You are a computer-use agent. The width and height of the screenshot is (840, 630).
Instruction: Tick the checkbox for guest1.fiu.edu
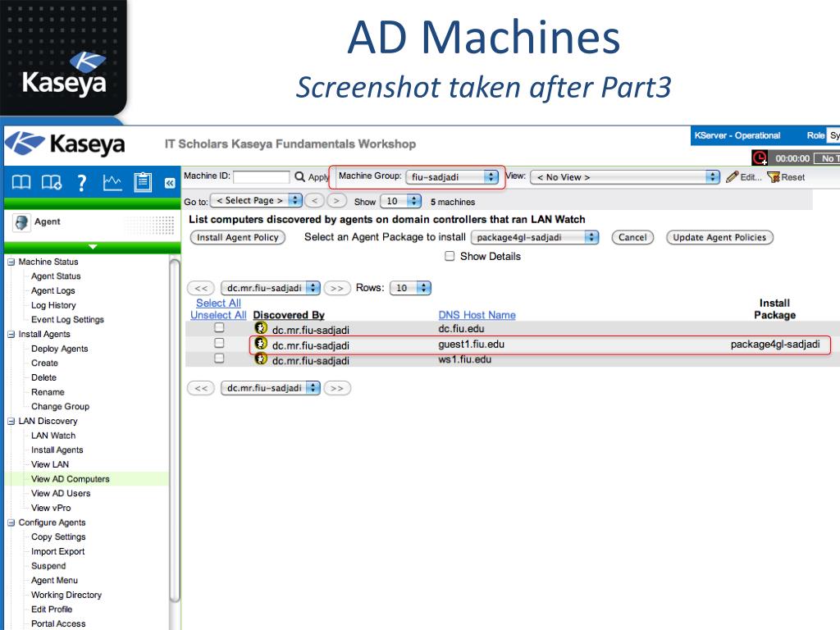pyautogui.click(x=219, y=342)
